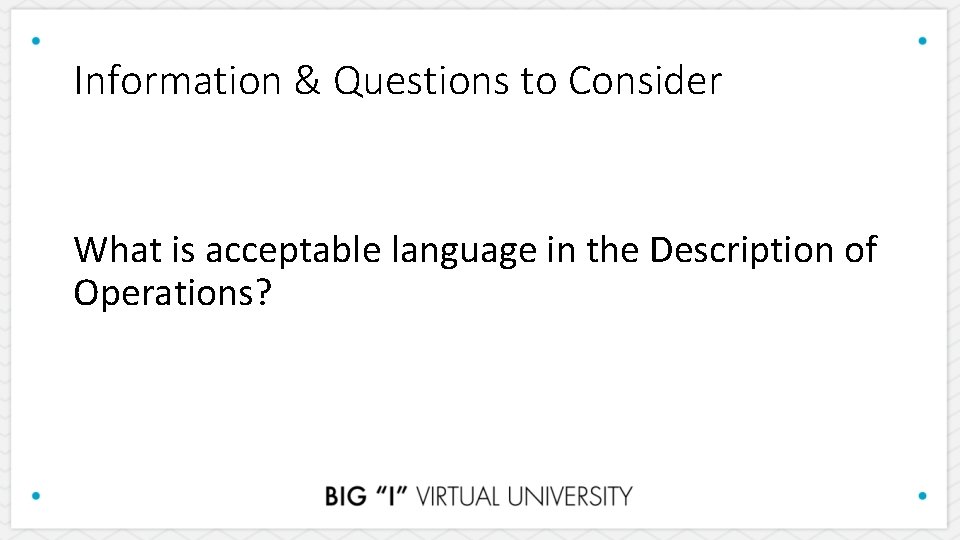Click the ampersand in the slide title

[x=307, y=81]
